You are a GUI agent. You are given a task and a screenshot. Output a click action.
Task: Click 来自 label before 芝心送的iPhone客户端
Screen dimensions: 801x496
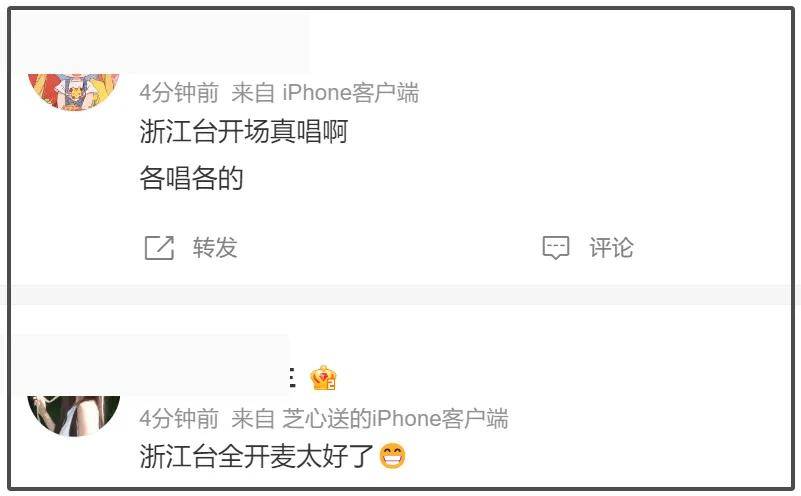(x=253, y=419)
